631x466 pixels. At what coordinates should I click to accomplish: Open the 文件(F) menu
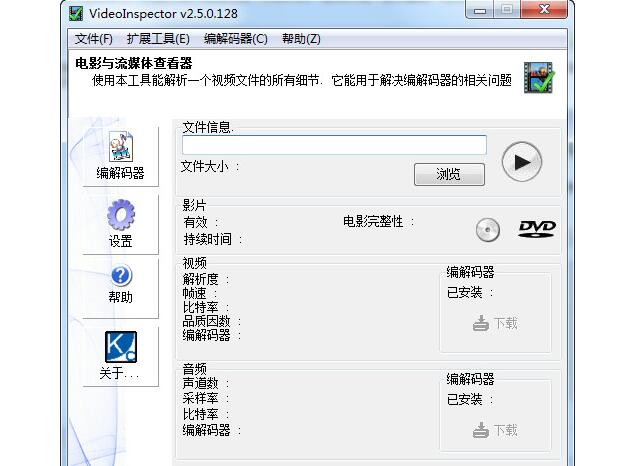93,39
